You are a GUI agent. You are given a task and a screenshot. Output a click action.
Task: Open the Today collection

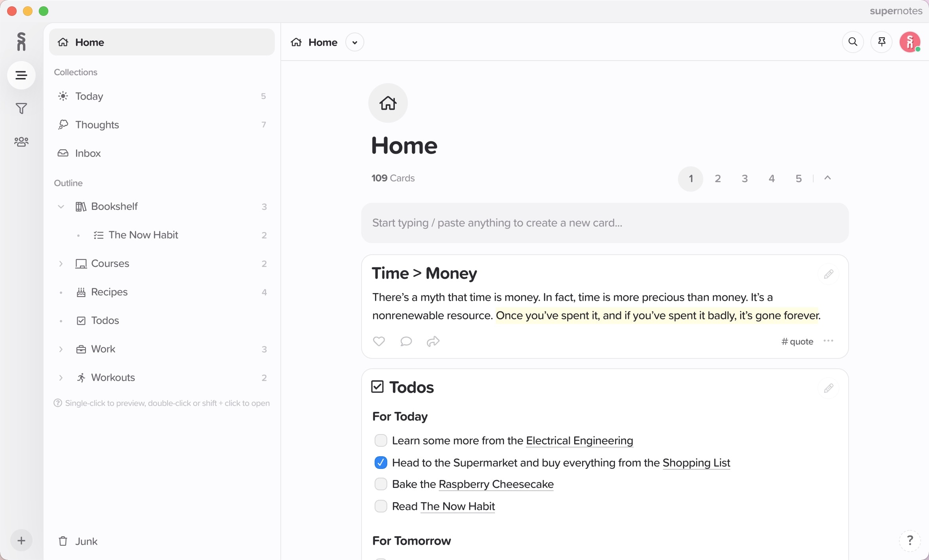[x=89, y=96]
